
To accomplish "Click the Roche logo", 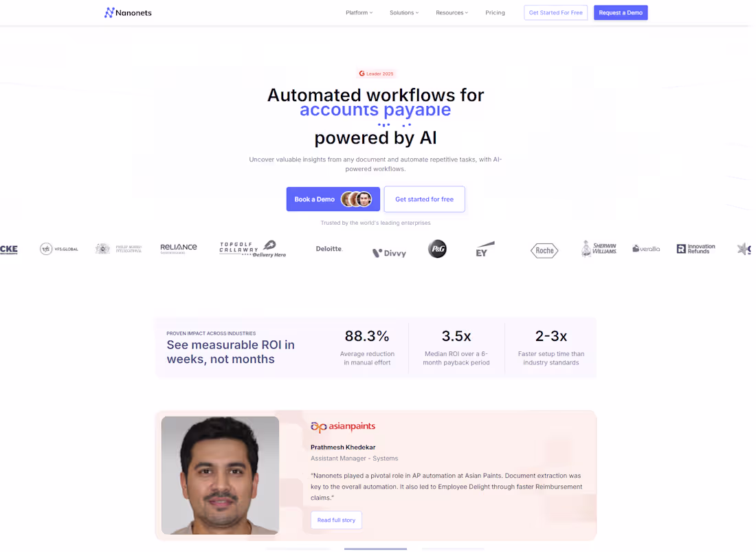I will pyautogui.click(x=544, y=250).
